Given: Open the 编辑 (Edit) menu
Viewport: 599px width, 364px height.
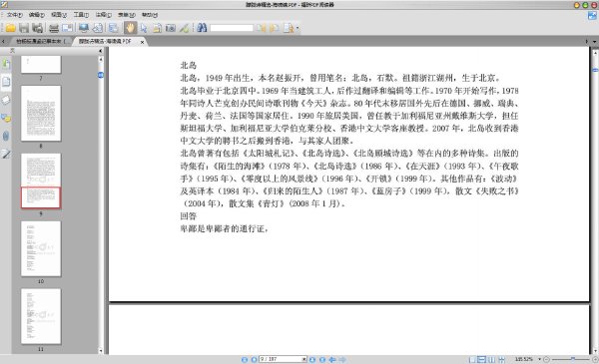Looking at the screenshot, I should 37,15.
